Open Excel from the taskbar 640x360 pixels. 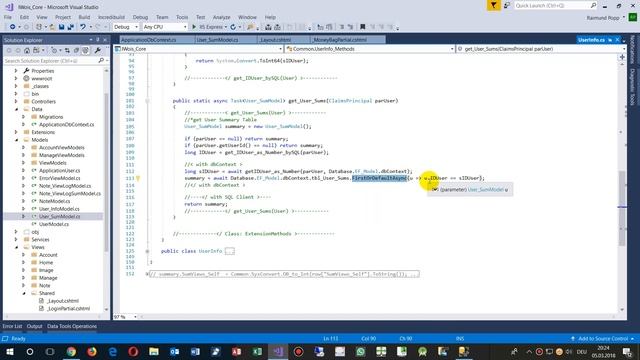(257, 351)
